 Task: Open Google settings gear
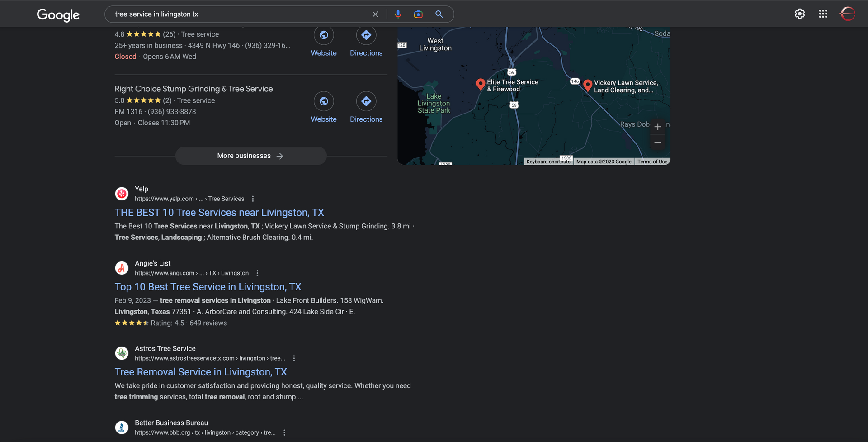click(x=800, y=14)
